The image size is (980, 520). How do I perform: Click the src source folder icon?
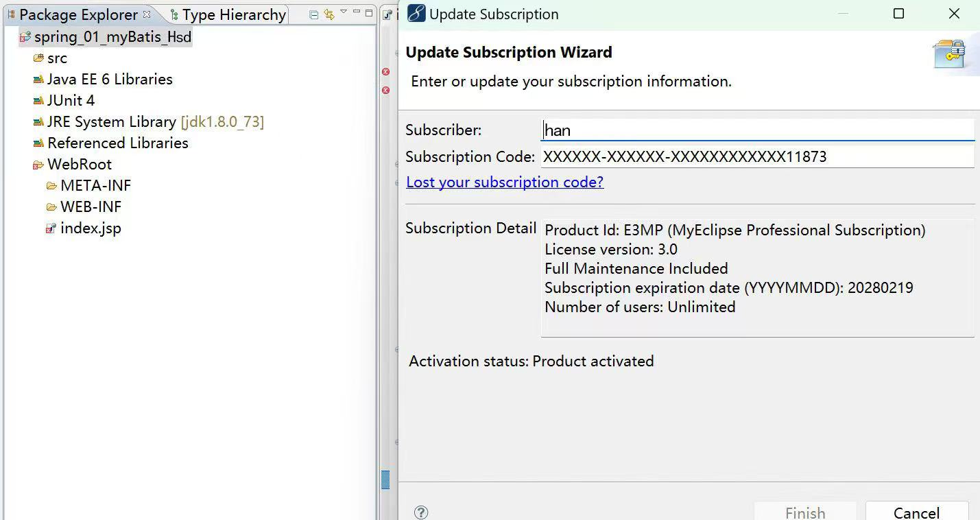tap(38, 58)
